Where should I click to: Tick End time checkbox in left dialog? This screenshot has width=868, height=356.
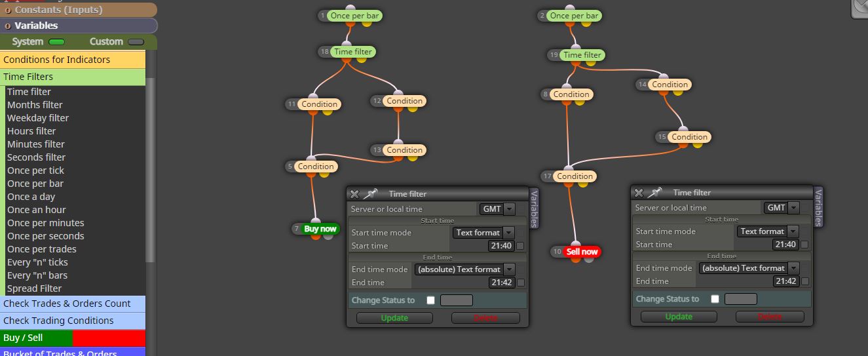click(x=520, y=283)
